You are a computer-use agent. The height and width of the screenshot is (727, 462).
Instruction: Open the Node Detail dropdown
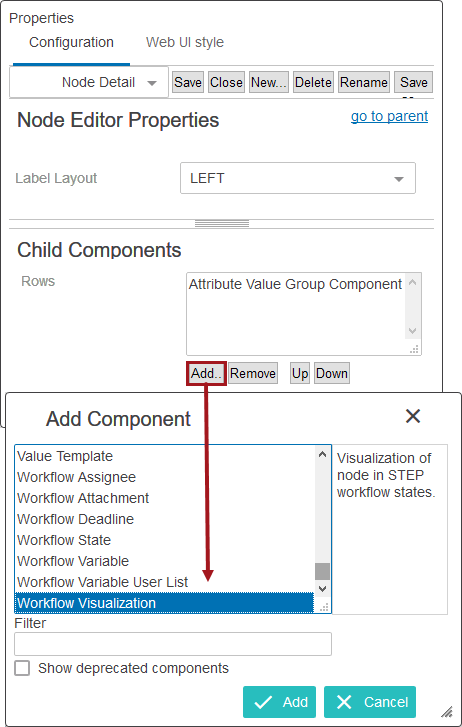point(89,83)
